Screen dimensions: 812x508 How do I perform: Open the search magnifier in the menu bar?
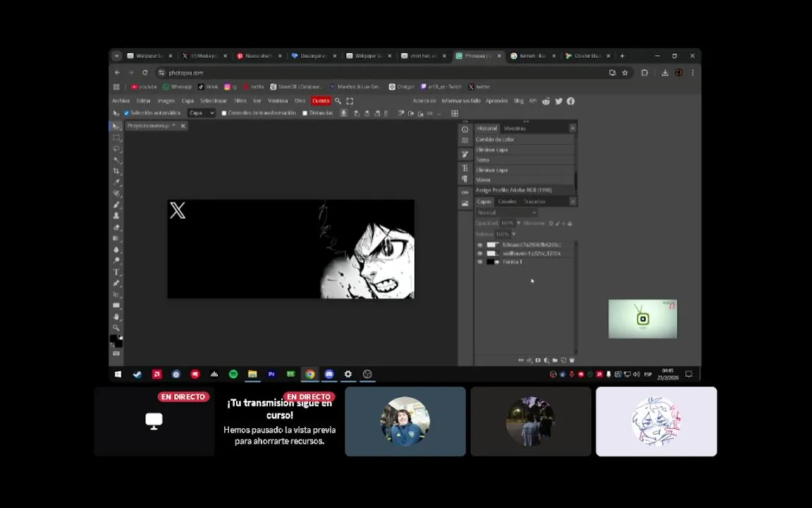[x=338, y=101]
